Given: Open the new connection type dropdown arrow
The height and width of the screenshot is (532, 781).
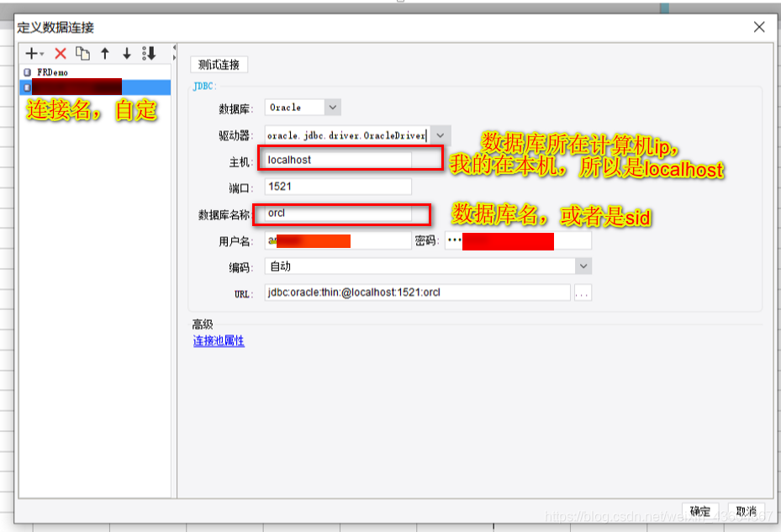Looking at the screenshot, I should 40,55.
